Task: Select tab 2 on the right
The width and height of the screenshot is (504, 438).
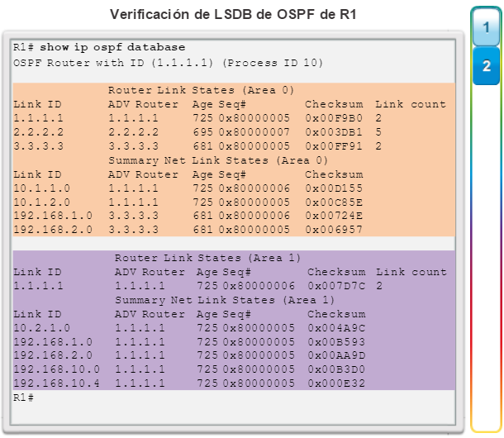Action: (x=486, y=66)
